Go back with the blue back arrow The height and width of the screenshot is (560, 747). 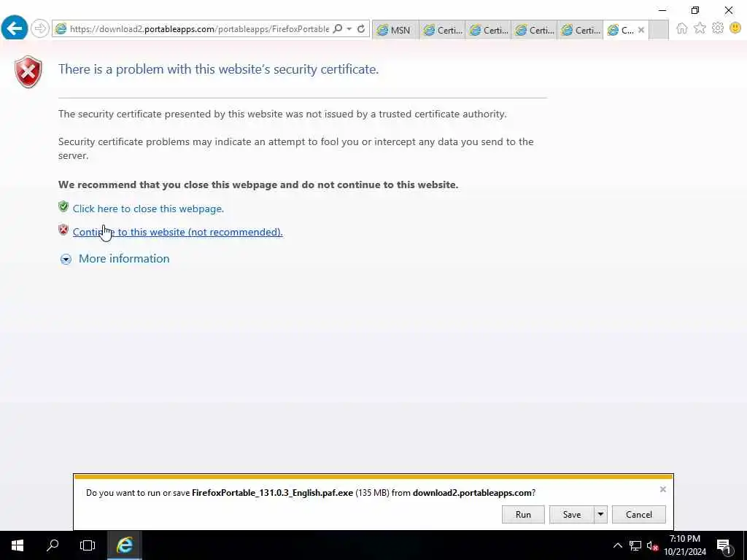click(15, 28)
